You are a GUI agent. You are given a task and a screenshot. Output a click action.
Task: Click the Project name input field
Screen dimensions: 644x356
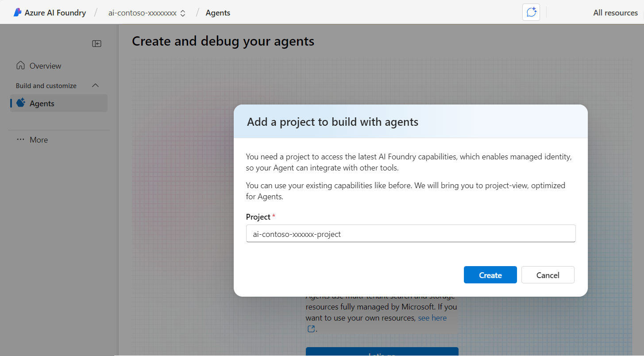410,234
